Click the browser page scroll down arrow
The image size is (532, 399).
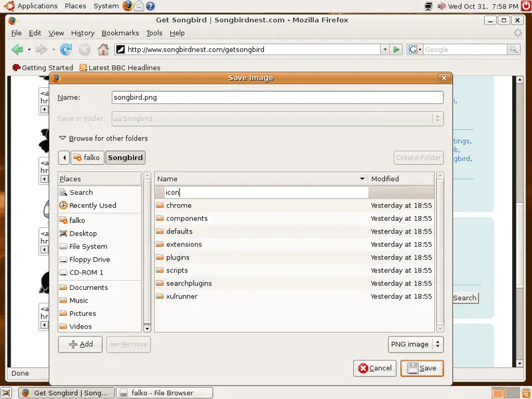(x=519, y=363)
